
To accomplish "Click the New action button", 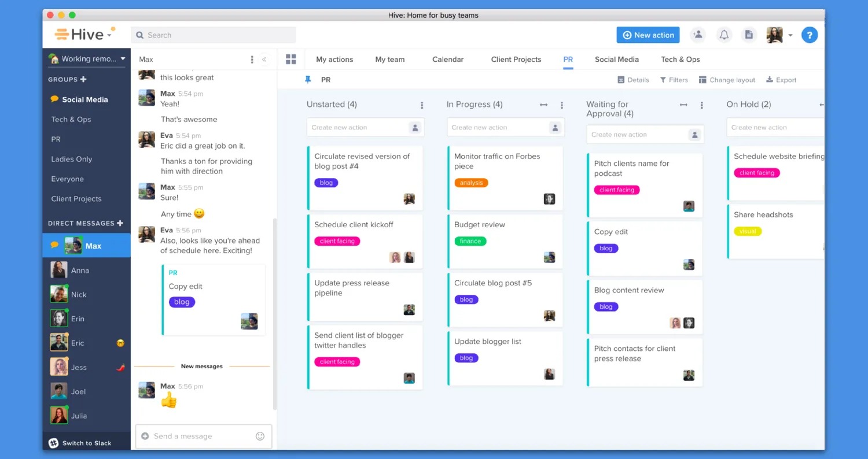I will point(648,35).
